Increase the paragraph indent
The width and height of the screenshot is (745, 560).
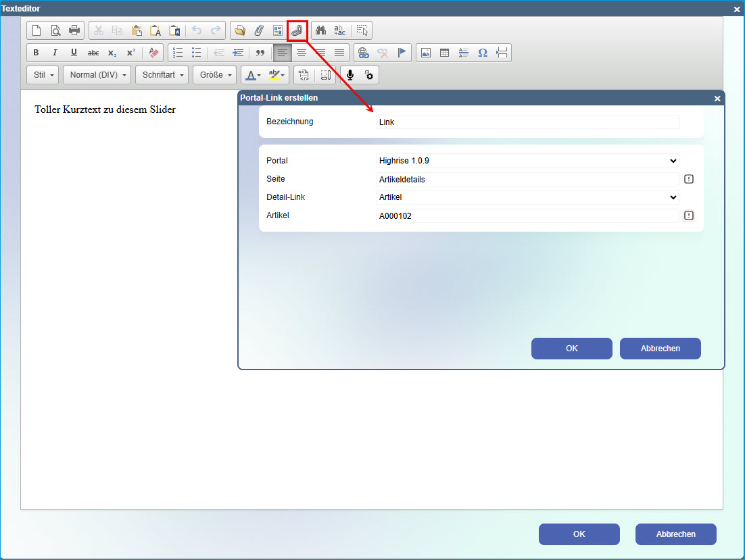pyautogui.click(x=237, y=53)
